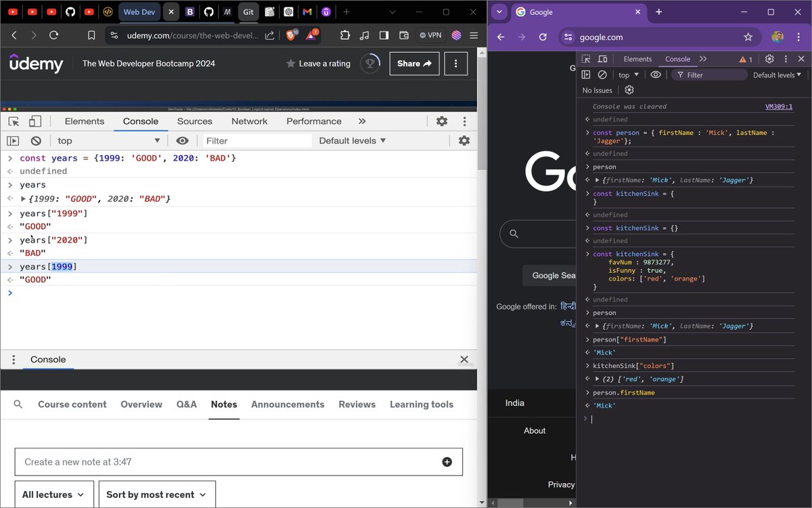
Task: Open the course progress trophy icon
Action: (370, 64)
